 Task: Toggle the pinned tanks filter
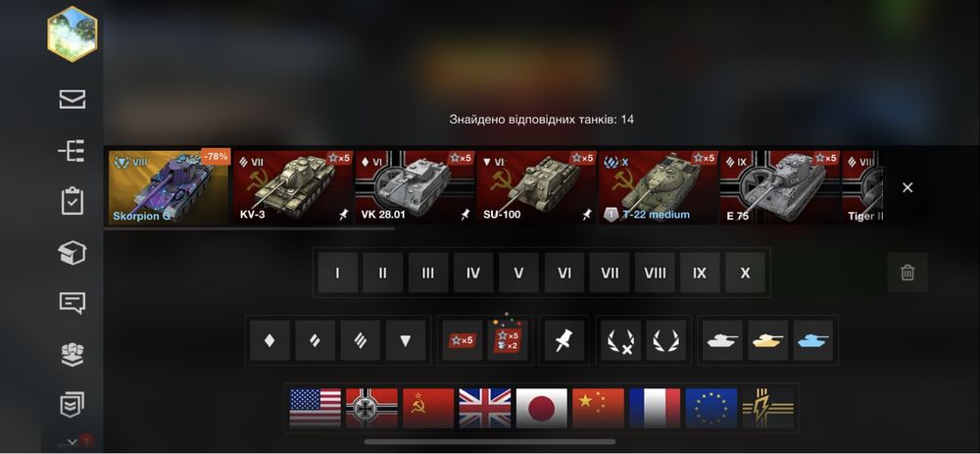point(564,341)
